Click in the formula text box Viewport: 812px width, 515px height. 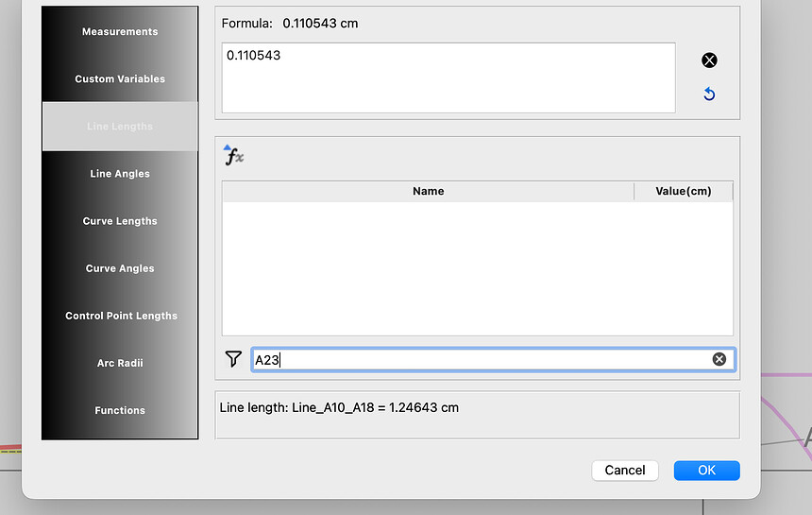[448, 77]
